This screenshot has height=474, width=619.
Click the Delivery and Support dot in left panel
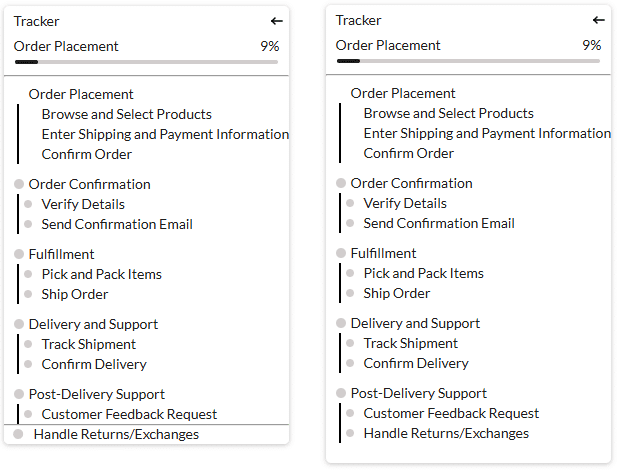(x=19, y=324)
